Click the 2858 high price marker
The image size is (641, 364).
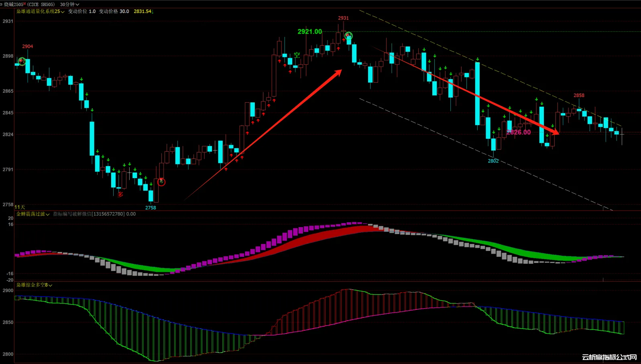[x=578, y=96]
